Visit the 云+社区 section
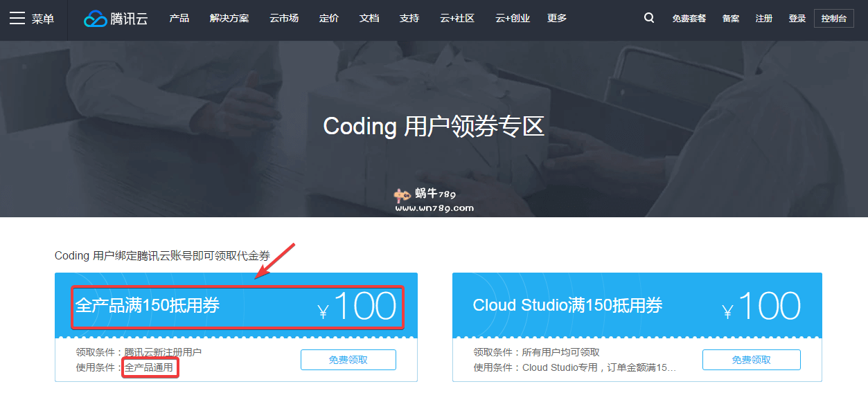This screenshot has height=402, width=868. [457, 19]
